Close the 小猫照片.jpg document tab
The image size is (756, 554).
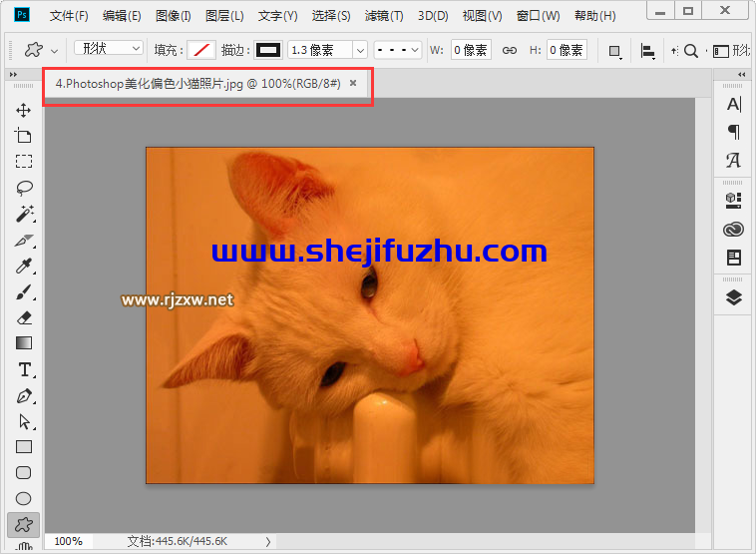353,83
